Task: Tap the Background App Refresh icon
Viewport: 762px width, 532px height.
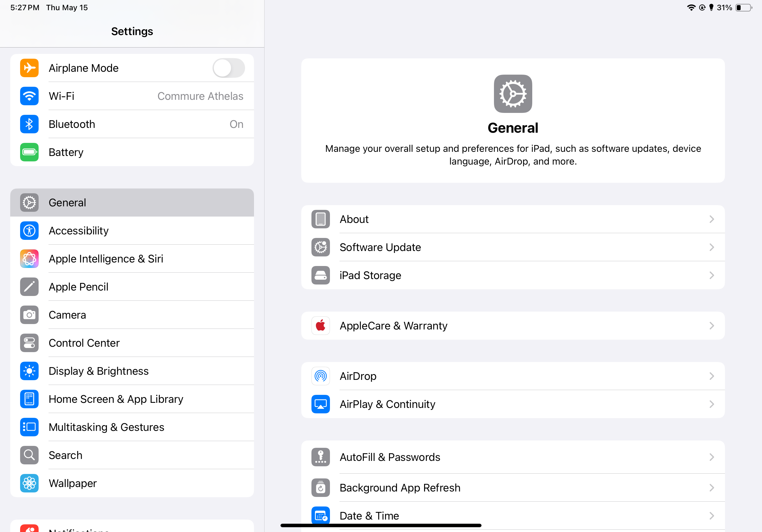Action: [x=321, y=488]
